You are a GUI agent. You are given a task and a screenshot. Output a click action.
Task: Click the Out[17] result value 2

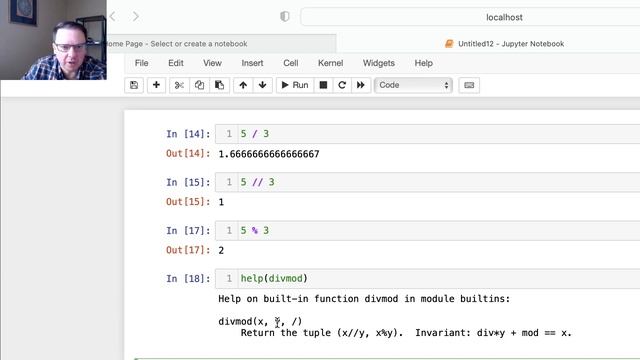pyautogui.click(x=221, y=250)
